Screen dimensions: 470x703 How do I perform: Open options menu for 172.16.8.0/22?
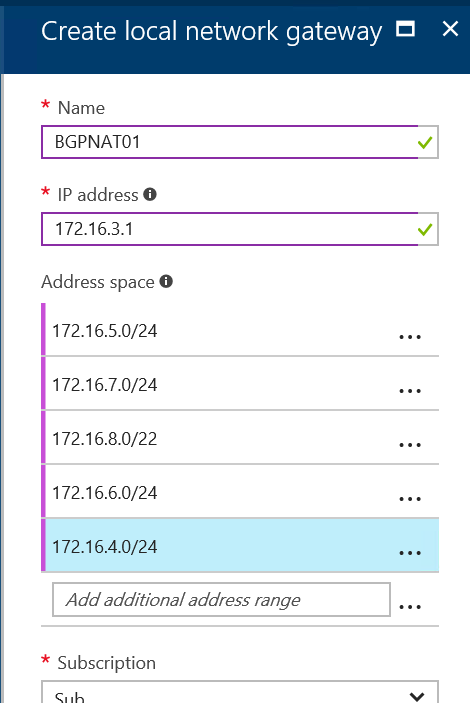410,445
